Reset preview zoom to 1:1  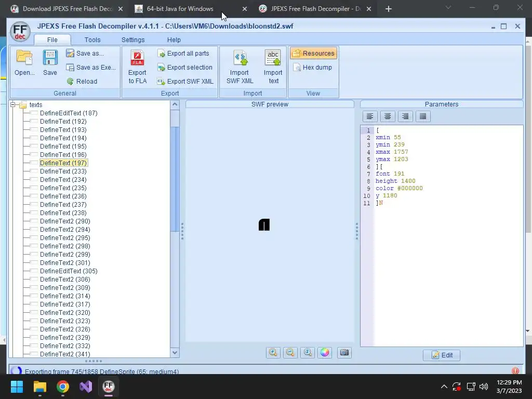pyautogui.click(x=308, y=353)
